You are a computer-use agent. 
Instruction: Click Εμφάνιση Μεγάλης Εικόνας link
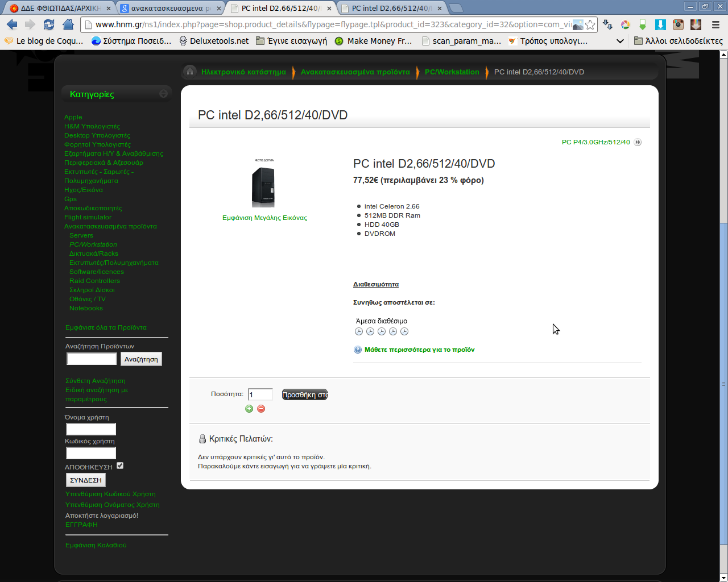(264, 218)
